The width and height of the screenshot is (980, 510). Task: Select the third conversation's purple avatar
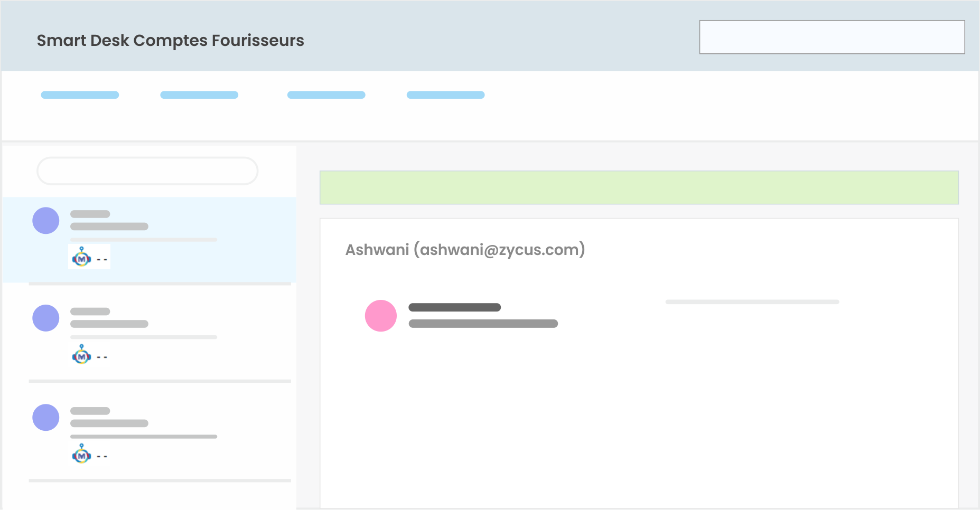(x=46, y=418)
